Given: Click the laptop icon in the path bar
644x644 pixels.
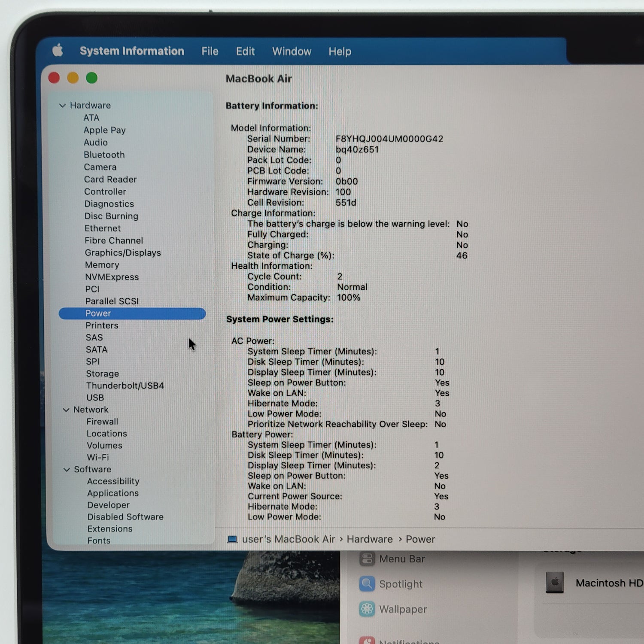Looking at the screenshot, I should [232, 539].
